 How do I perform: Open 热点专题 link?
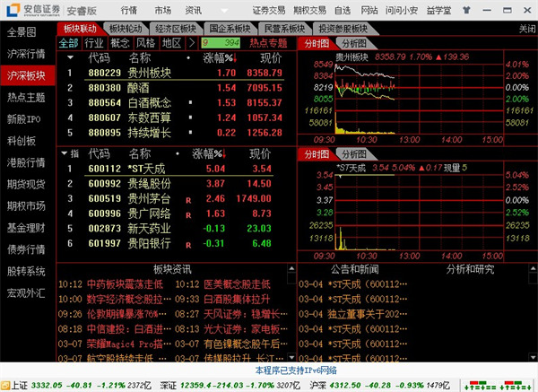coord(268,43)
